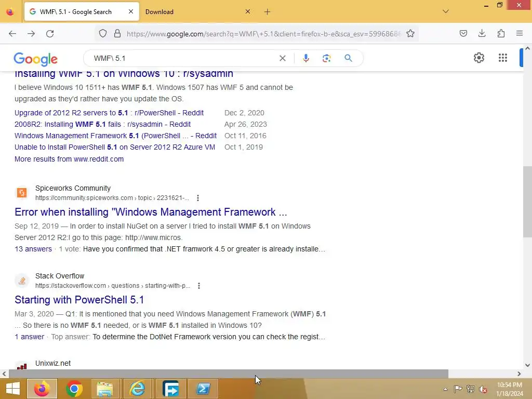Show hidden system tray icons arrow
Screen dimensions: 532x399
click(x=445, y=389)
